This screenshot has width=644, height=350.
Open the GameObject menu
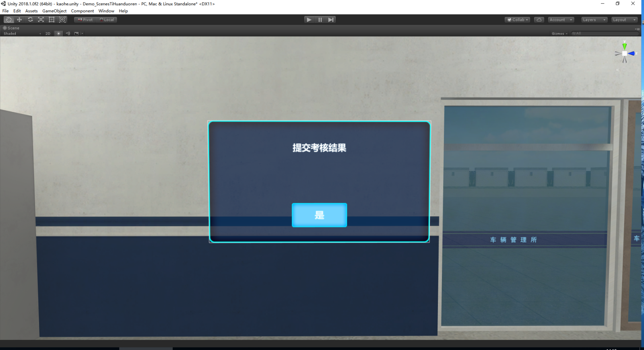pos(54,11)
